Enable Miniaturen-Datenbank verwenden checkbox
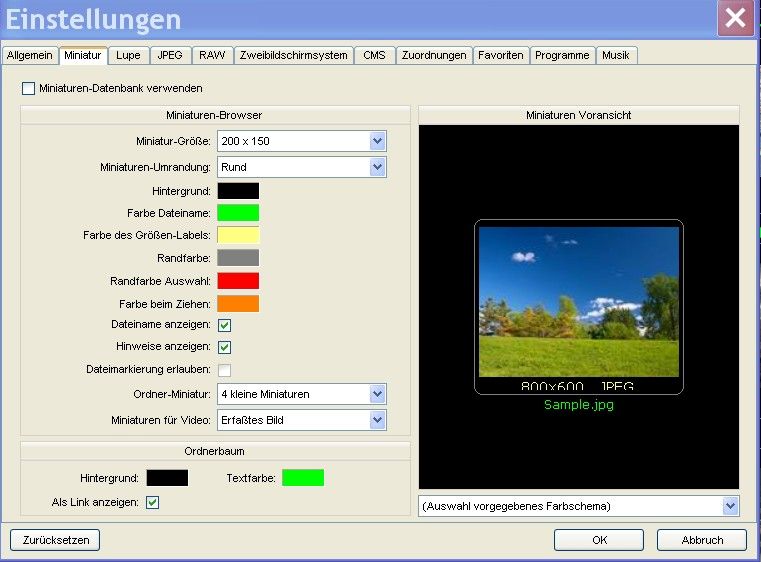Screen dimensions: 761x562 tap(29, 89)
